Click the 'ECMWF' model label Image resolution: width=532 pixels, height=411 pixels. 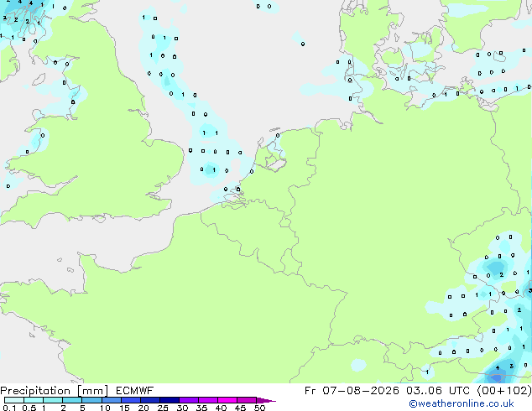pos(135,391)
